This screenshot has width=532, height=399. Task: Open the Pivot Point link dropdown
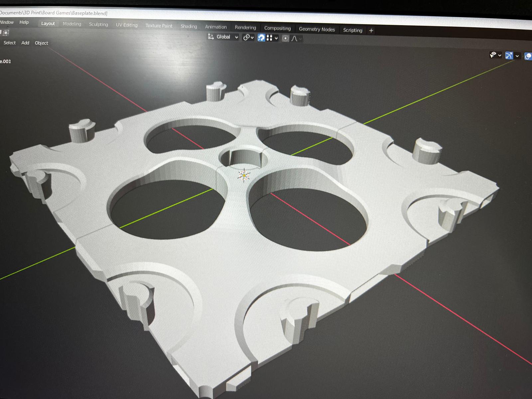coord(248,38)
